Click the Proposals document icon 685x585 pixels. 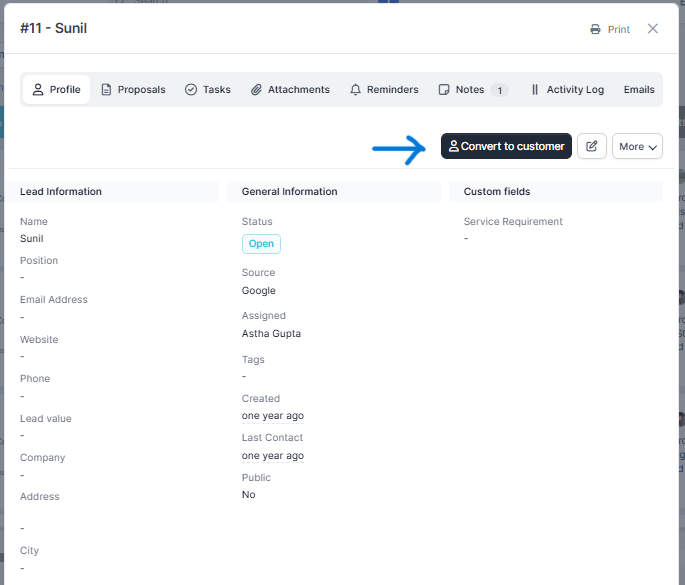point(106,90)
